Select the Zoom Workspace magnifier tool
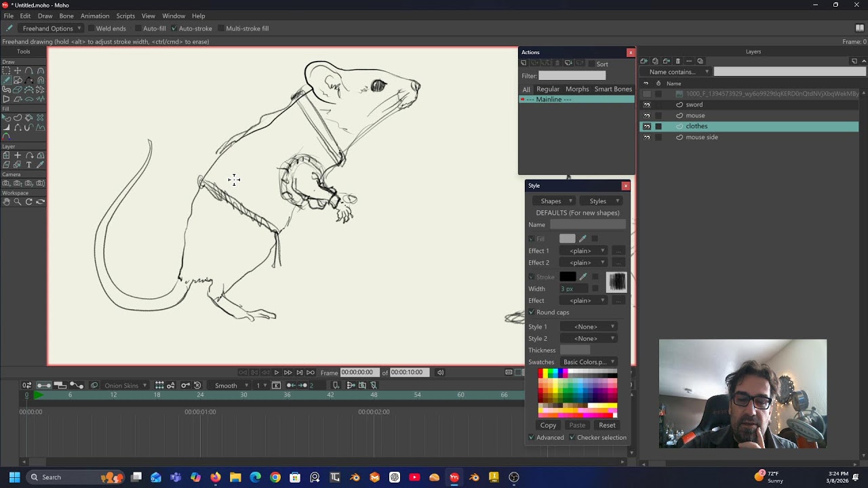Image resolution: width=868 pixels, height=488 pixels. pyautogui.click(x=18, y=202)
